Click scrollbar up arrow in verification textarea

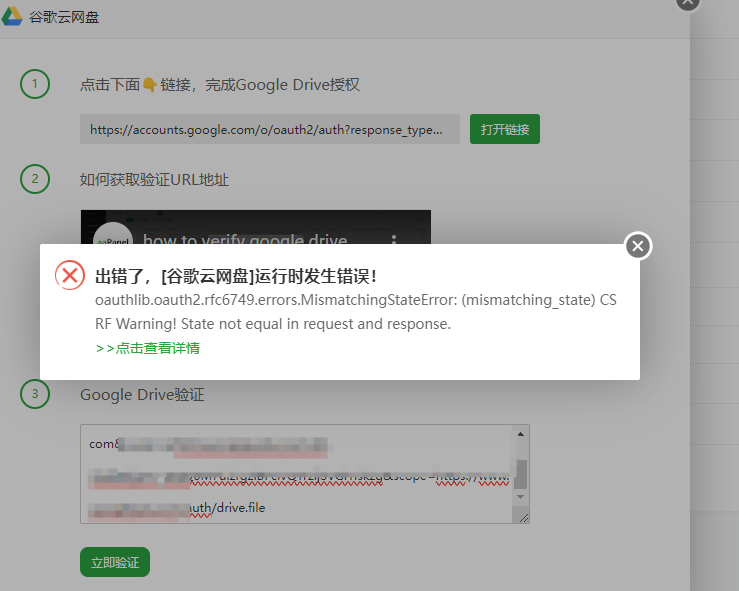(x=521, y=434)
